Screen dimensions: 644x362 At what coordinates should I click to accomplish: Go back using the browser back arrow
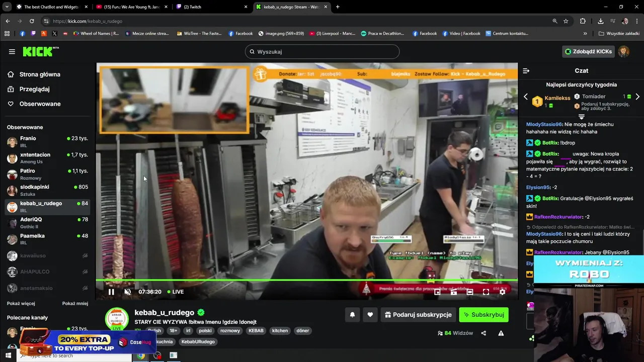tap(8, 21)
